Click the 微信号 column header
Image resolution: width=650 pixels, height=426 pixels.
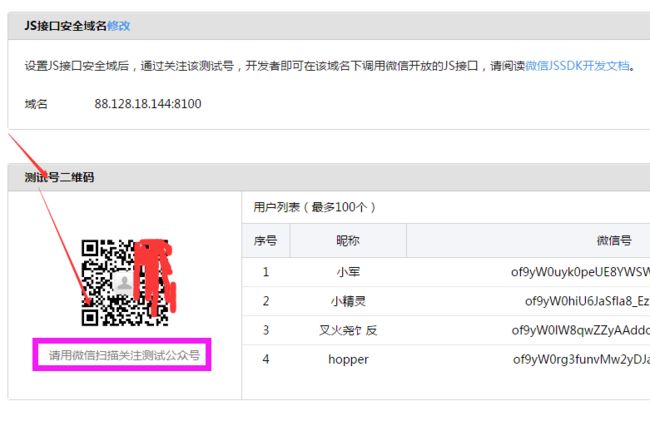pos(614,240)
